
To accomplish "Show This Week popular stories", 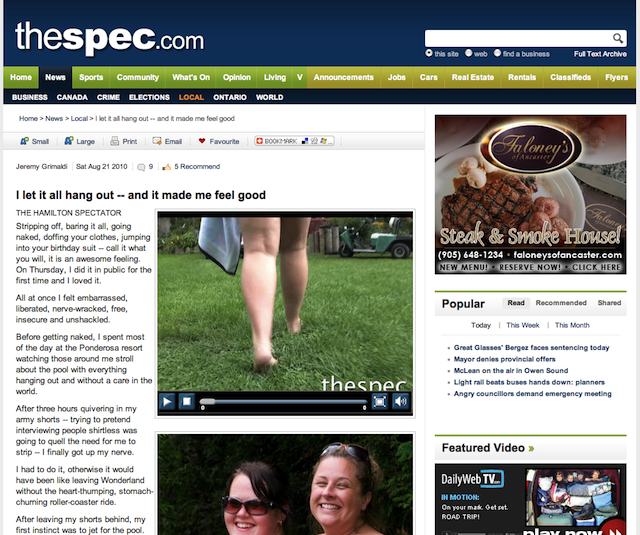I will [x=522, y=325].
